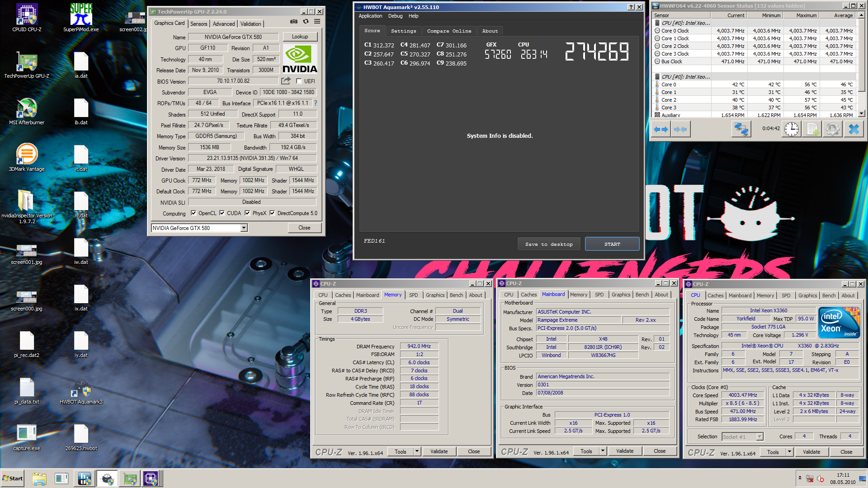
Task: Click GPU-Z graphics card taskbar button
Action: click(129, 479)
